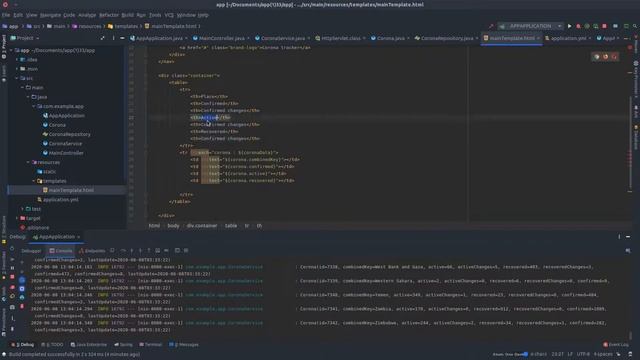The height and width of the screenshot is (360, 640).
Task: Click the 'table' breadcrumb below the editor
Action: 231,226
